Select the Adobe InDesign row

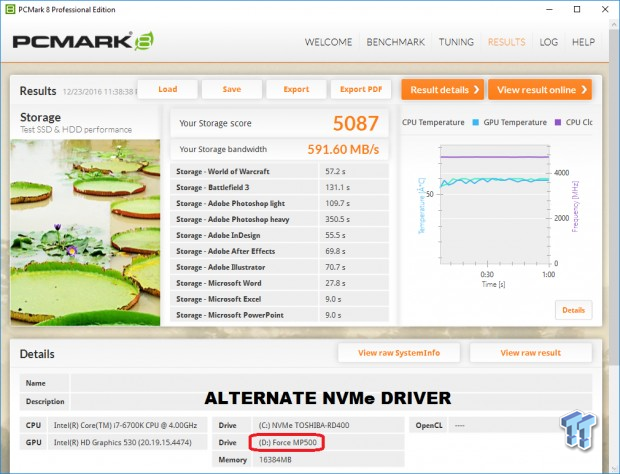click(279, 235)
